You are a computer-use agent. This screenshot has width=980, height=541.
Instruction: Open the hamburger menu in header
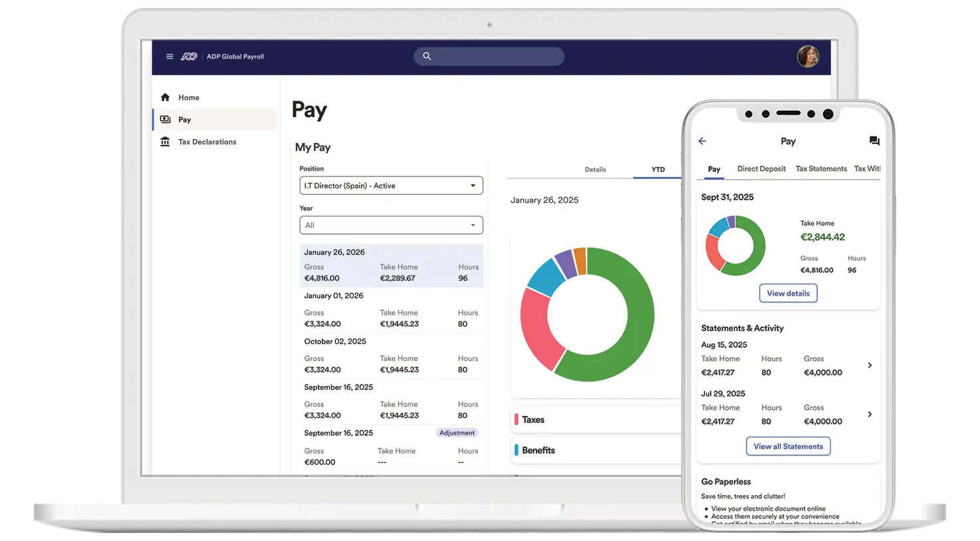point(170,57)
